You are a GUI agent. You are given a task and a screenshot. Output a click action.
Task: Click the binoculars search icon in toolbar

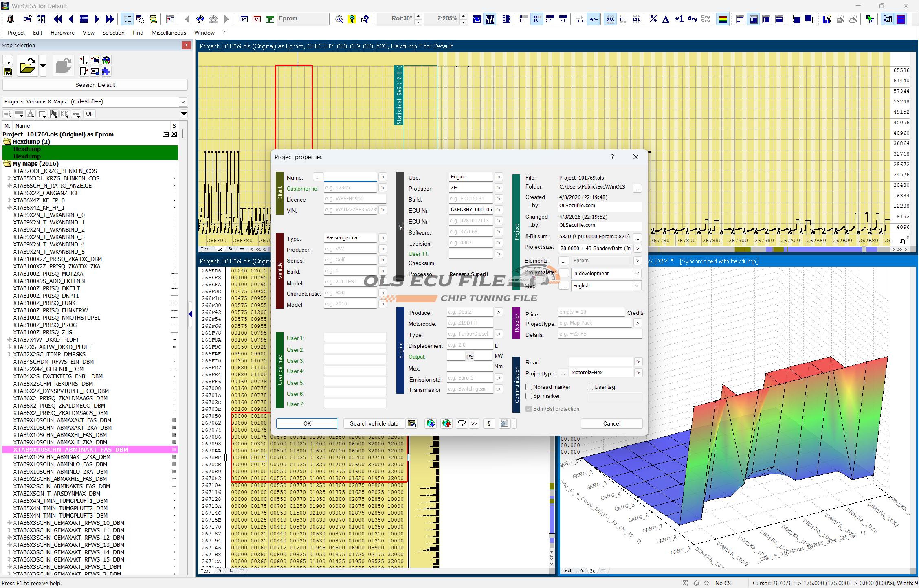(200, 19)
